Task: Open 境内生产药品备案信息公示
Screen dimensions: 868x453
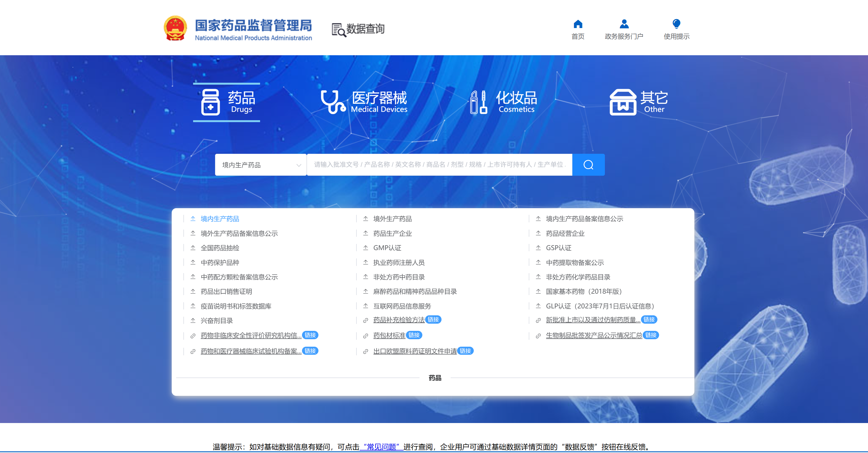Action: tap(585, 219)
